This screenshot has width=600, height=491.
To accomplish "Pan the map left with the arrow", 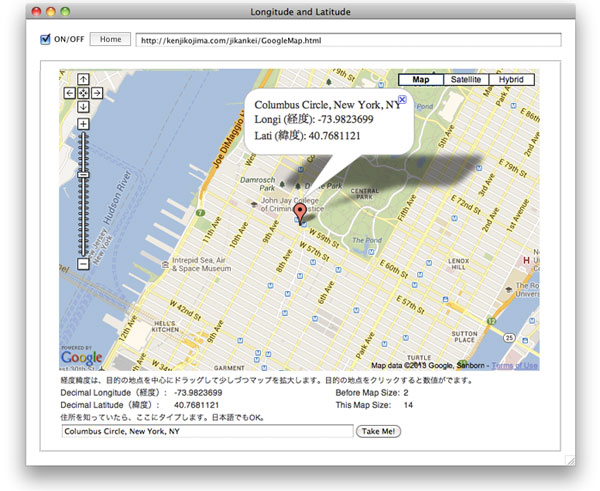I will point(69,93).
